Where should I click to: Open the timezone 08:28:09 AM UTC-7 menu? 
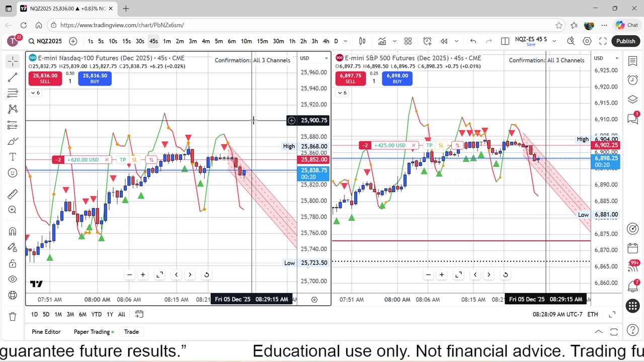click(x=557, y=314)
